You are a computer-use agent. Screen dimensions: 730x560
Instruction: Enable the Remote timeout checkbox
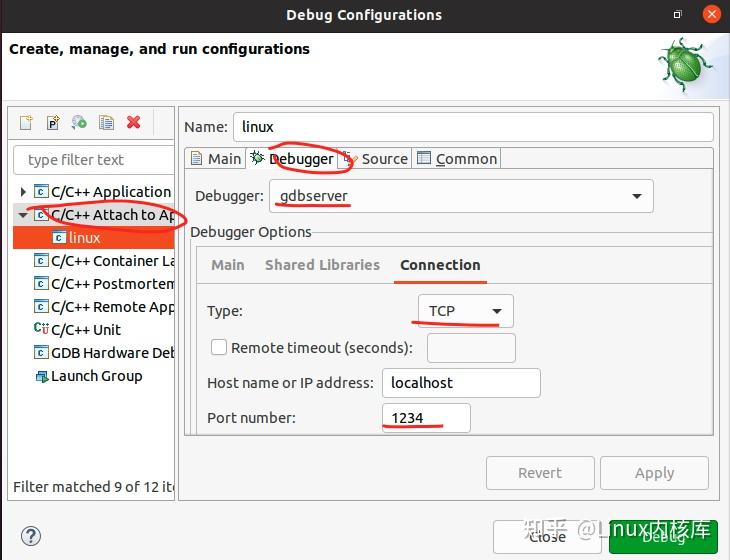point(219,348)
